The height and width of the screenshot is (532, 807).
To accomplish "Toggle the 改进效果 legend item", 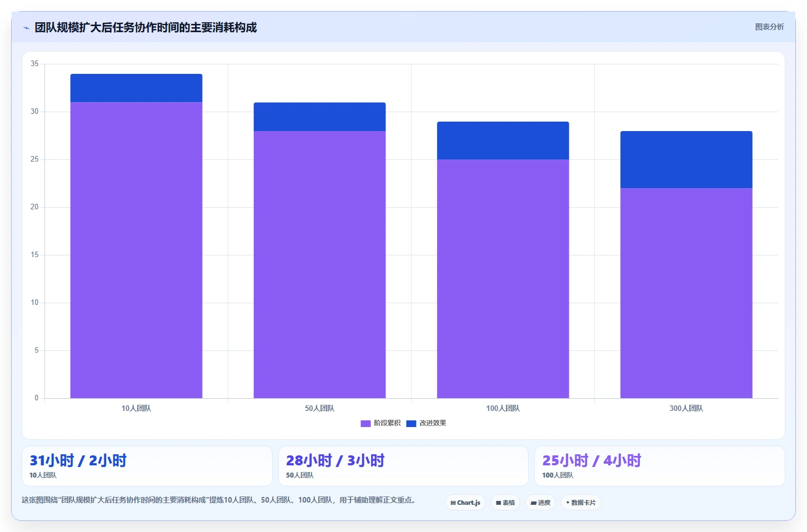I will (426, 423).
